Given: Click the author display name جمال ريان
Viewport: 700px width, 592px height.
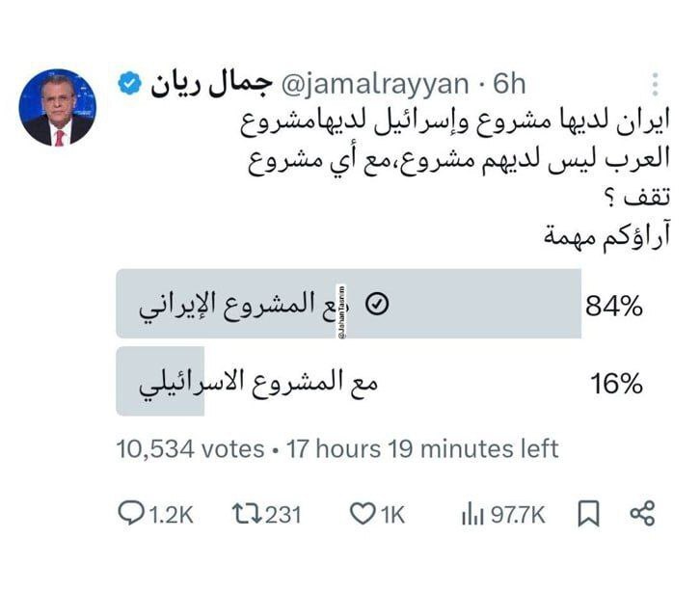Looking at the screenshot, I should coord(211,84).
